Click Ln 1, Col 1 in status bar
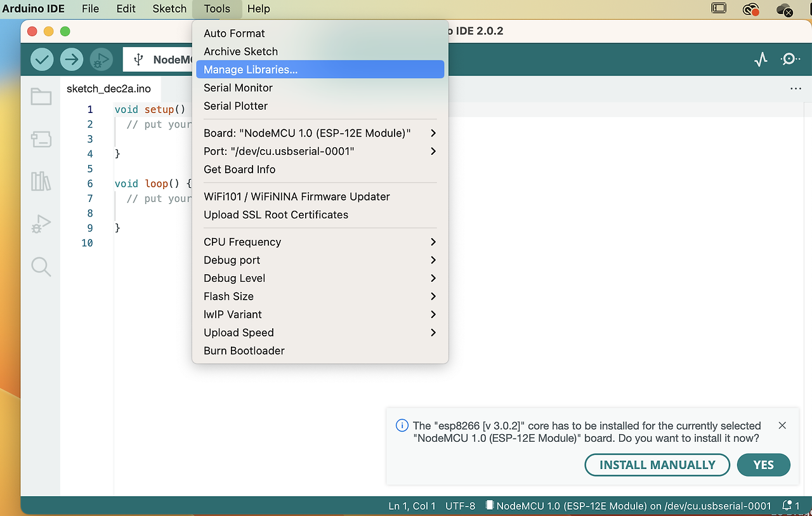The height and width of the screenshot is (516, 812). (x=412, y=506)
